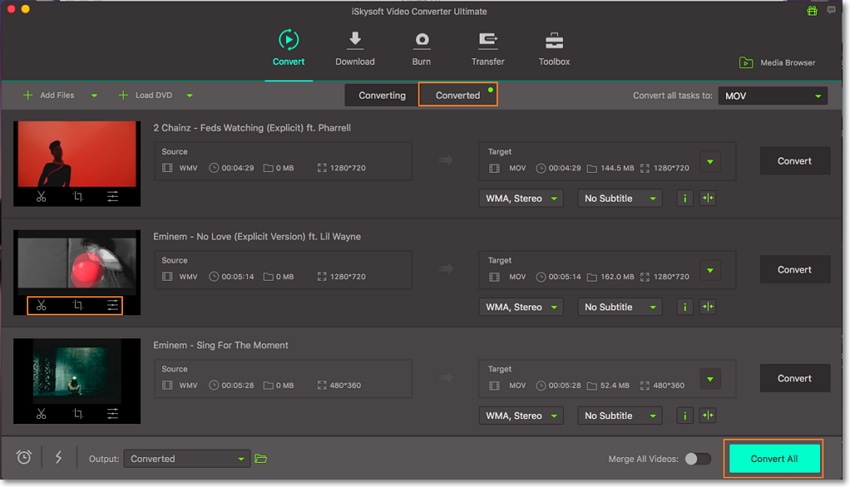Select title 'Eminem - Sing For The Moment'

[220, 345]
